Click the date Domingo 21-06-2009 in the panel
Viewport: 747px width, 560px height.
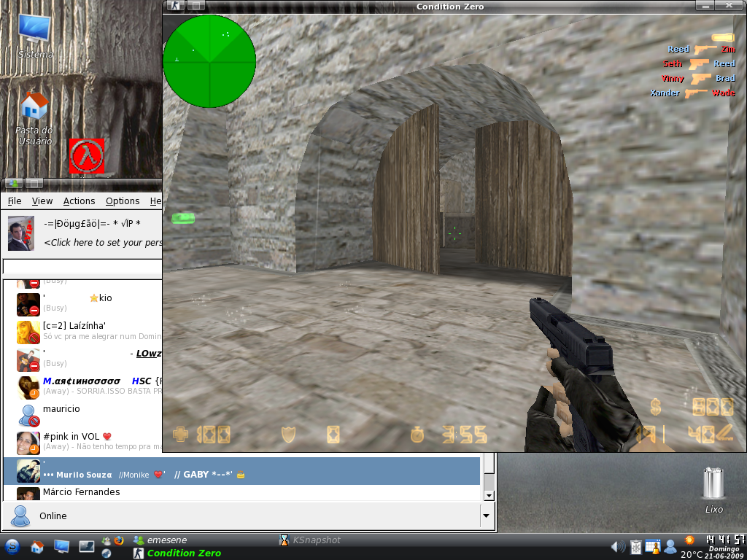point(724,553)
